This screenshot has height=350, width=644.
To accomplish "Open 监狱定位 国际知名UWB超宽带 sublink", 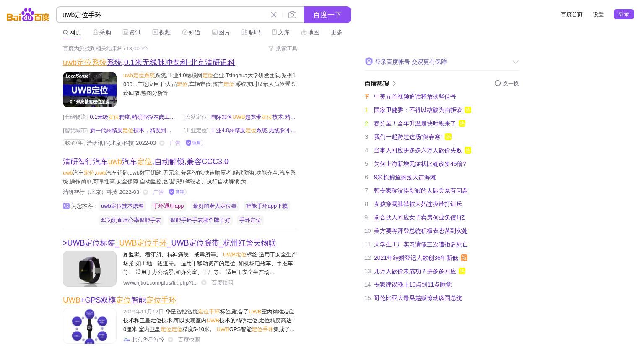I will click(x=253, y=117).
